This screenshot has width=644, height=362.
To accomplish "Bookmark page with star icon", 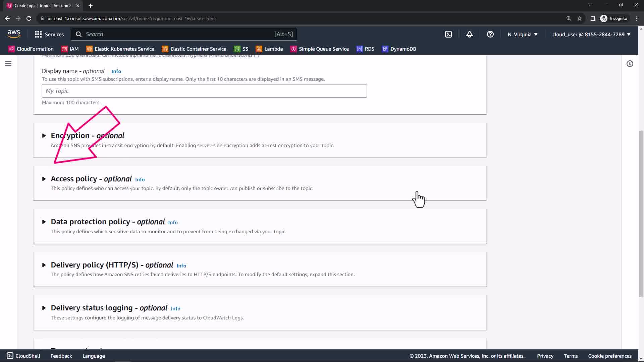I will coord(579,18).
